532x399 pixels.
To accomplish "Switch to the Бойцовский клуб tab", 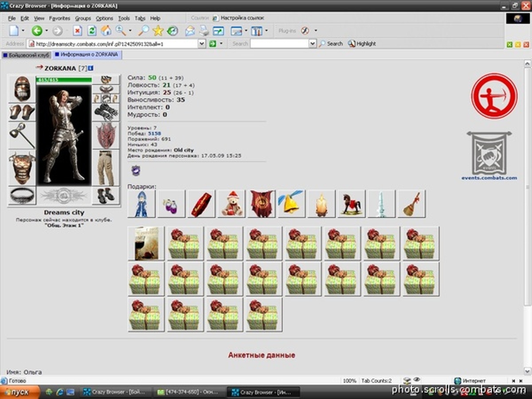I will [x=26, y=55].
